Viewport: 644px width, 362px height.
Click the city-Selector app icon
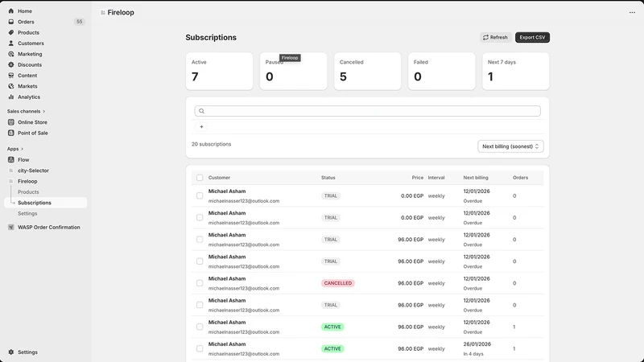pos(11,171)
